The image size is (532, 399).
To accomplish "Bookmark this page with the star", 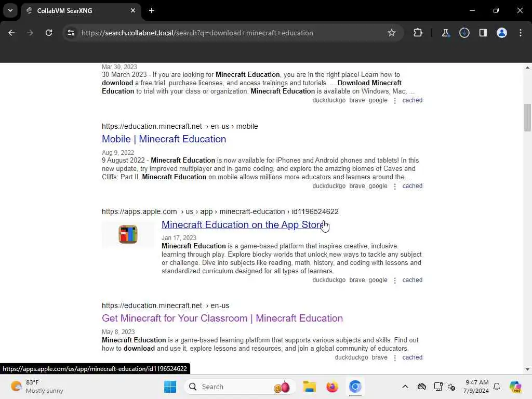I will point(392,33).
